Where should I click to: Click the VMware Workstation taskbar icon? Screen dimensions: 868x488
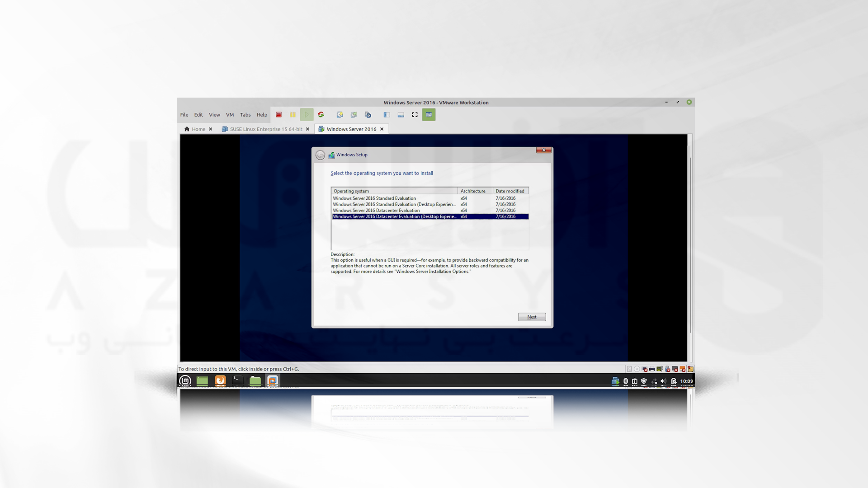pos(273,380)
